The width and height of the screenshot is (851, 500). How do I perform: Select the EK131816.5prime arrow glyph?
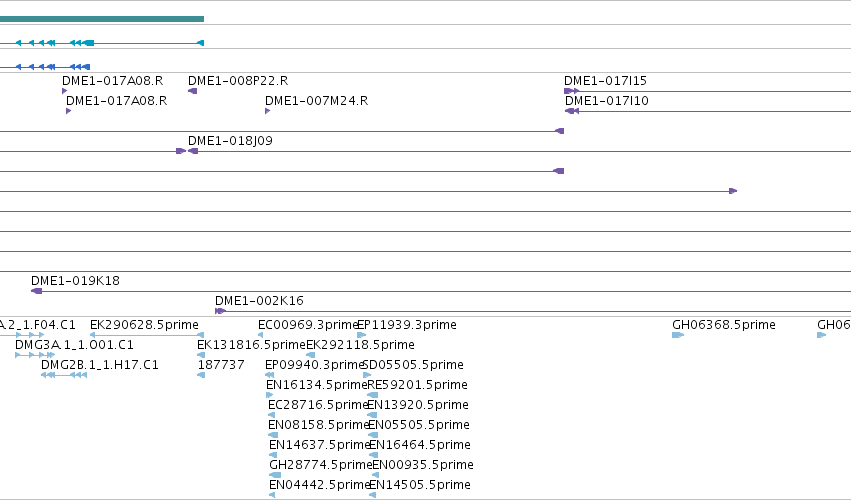pos(201,355)
